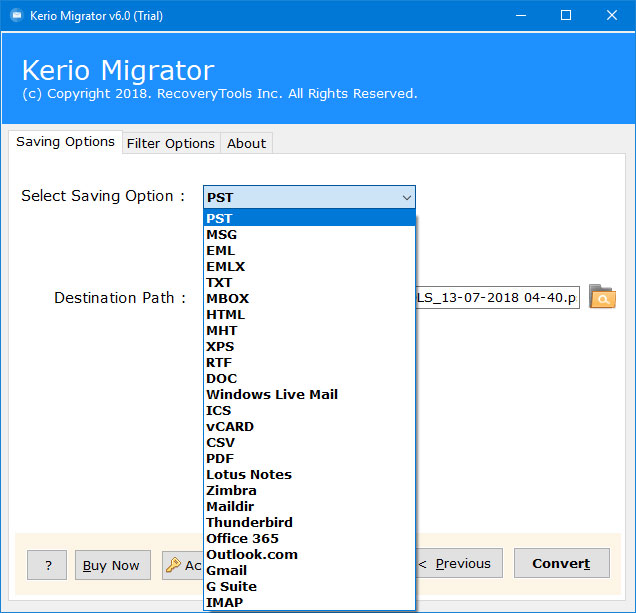Click the Buy Now button
Screen dimensions: 636x613
[113, 565]
